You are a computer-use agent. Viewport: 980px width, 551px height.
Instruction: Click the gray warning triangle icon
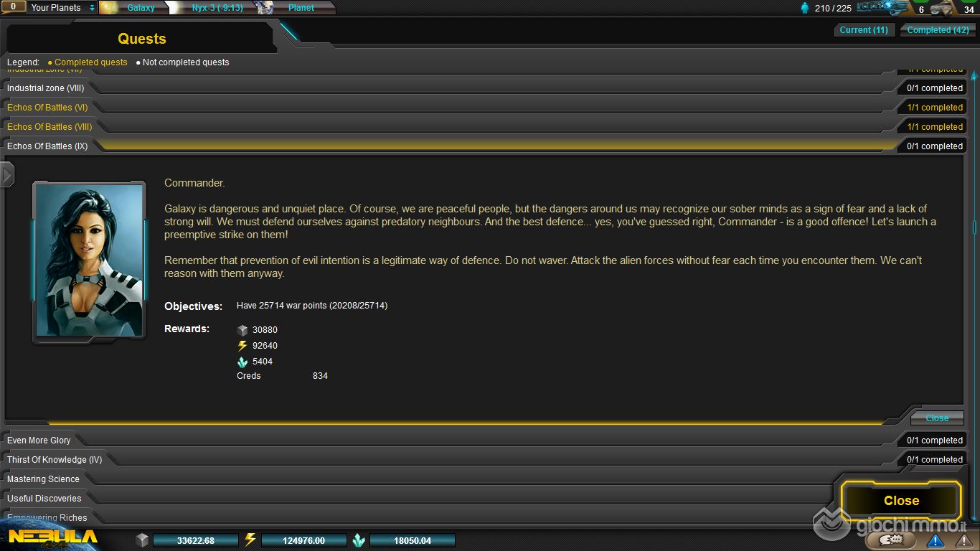pos(963,540)
